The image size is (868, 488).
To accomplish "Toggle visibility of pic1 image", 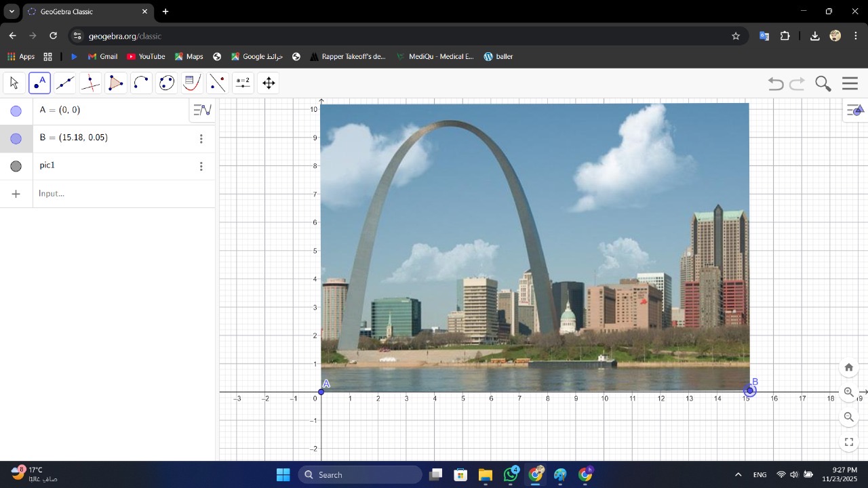I will pyautogui.click(x=16, y=166).
